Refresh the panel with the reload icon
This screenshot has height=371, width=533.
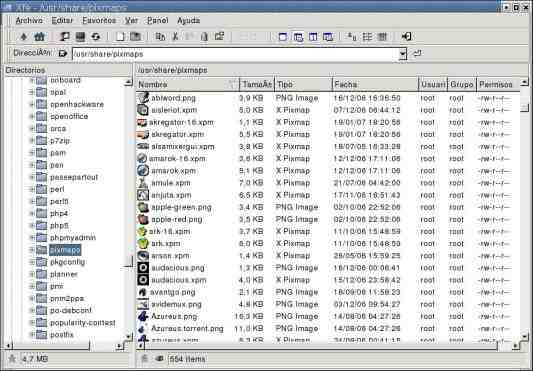point(96,36)
